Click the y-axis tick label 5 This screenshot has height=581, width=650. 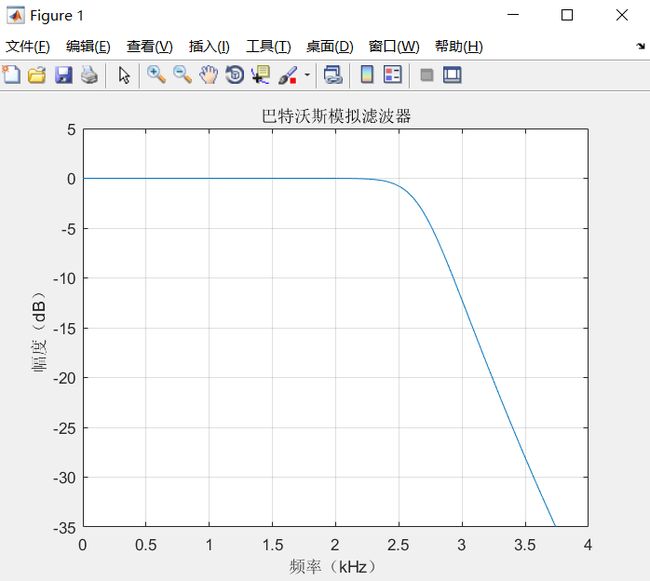[x=72, y=130]
